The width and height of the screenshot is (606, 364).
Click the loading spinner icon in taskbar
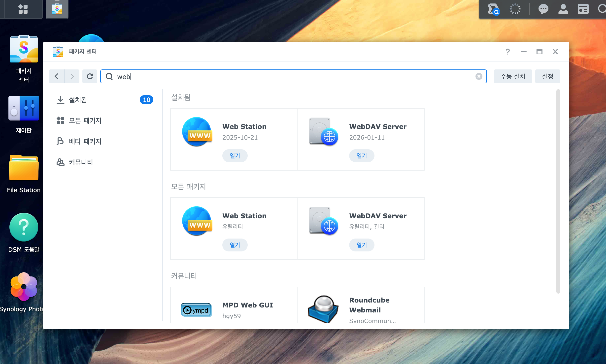click(515, 9)
